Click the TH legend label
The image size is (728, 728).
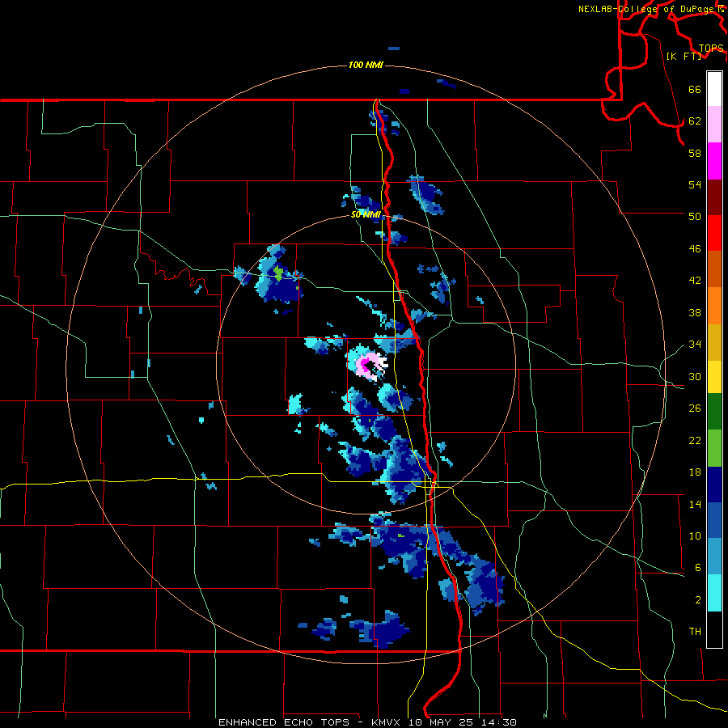tap(695, 632)
